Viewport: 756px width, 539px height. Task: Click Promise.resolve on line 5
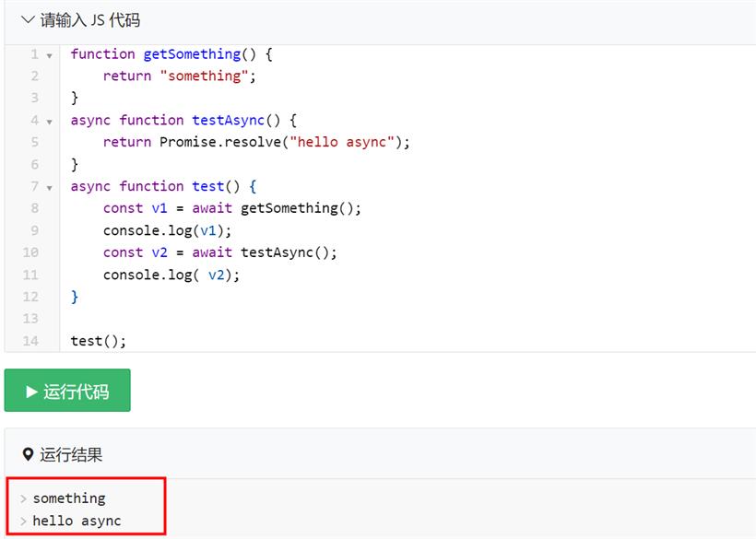(x=219, y=142)
